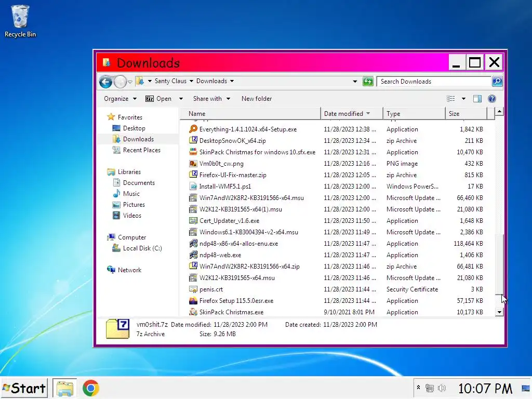This screenshot has width=532, height=399.
Task: Open the Recent pages dropdown arrow
Action: coord(130,82)
